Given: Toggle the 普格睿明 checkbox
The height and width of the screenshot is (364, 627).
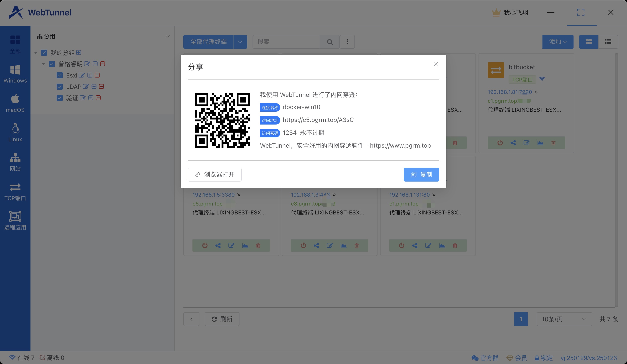Looking at the screenshot, I should click(52, 64).
